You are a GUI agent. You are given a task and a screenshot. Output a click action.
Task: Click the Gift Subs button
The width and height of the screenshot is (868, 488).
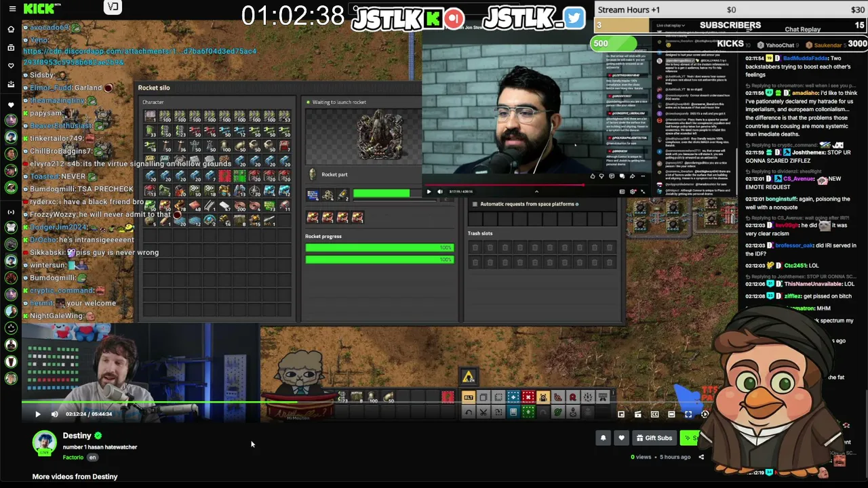pos(654,438)
